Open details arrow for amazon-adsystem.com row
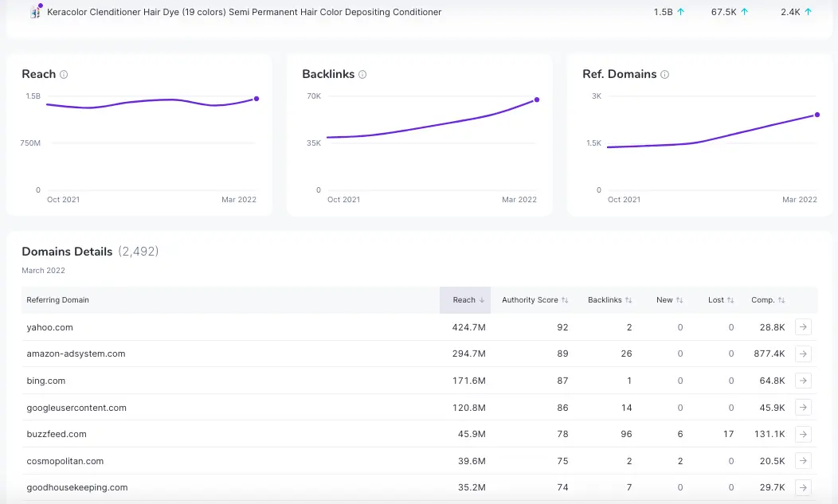838x504 pixels. pyautogui.click(x=803, y=354)
